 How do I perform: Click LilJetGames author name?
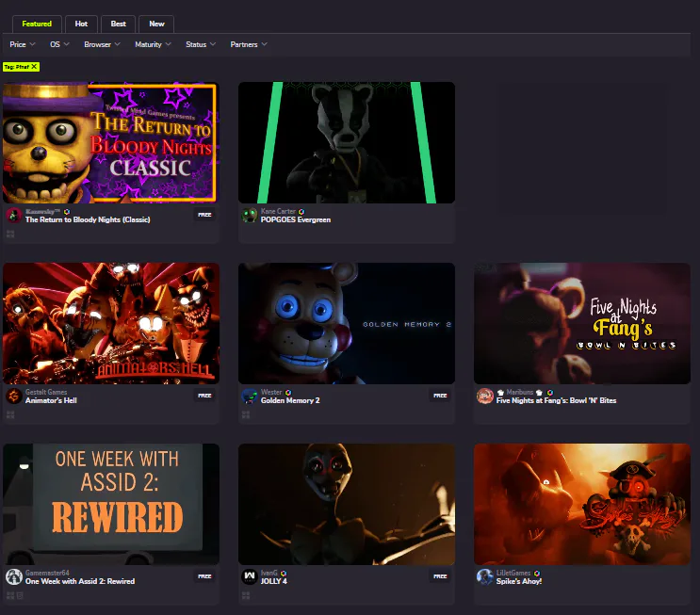pyautogui.click(x=513, y=573)
